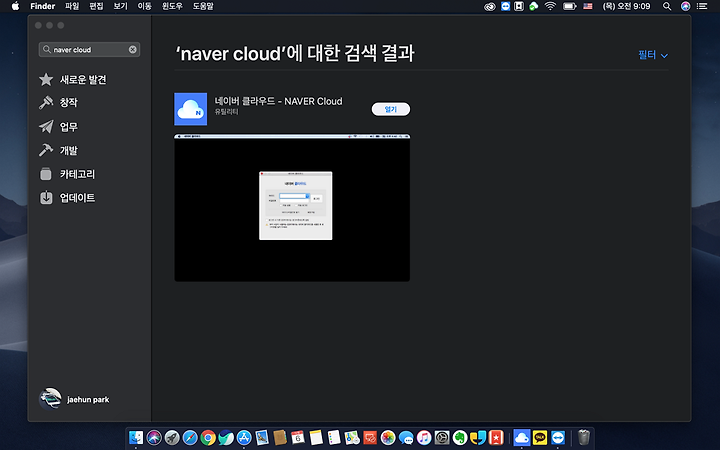
Task: Open the 새로운 발견 (Discover) sidebar section
Action: pos(73,79)
